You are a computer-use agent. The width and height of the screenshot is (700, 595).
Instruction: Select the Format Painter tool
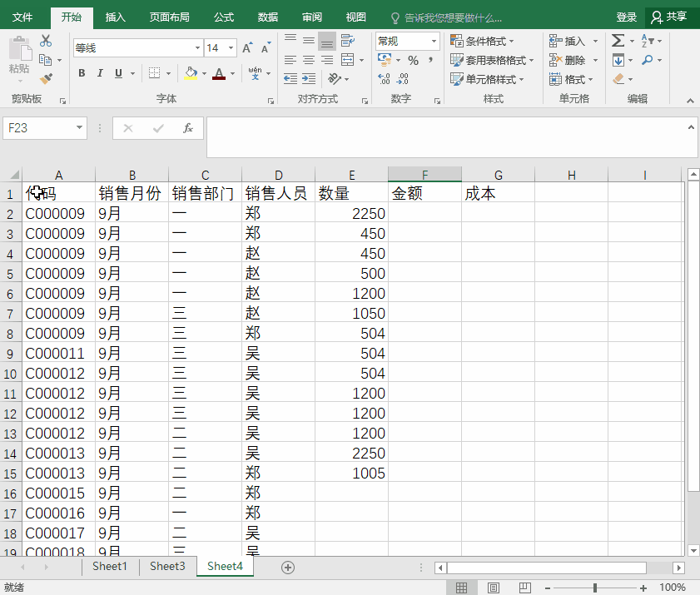44,77
